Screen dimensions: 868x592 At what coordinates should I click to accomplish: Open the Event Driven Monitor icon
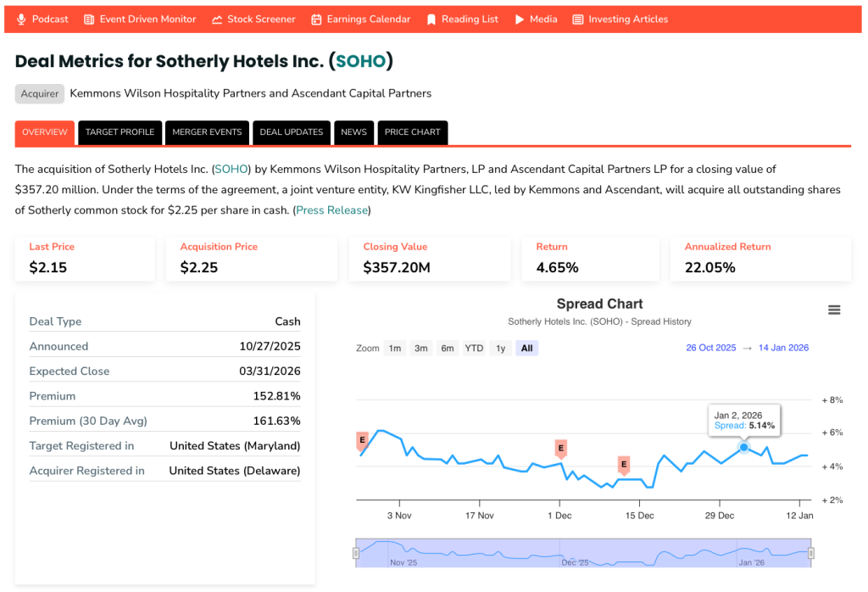88,18
